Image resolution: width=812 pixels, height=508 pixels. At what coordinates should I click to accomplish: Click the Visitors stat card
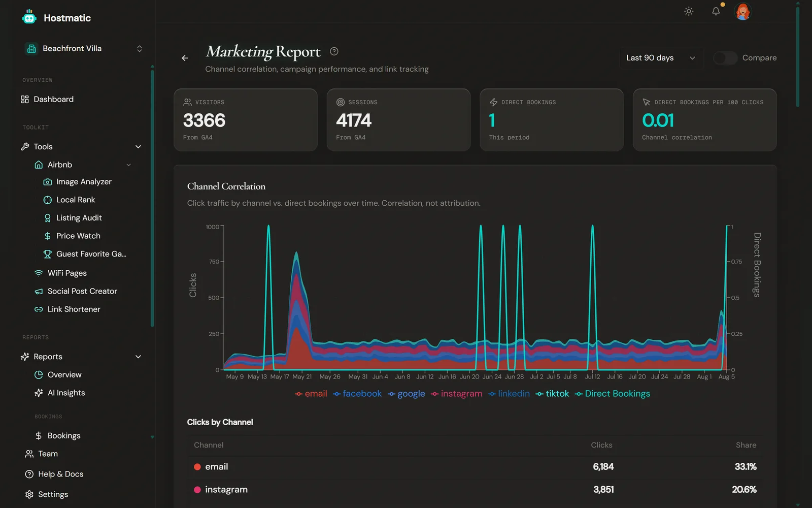pos(246,120)
